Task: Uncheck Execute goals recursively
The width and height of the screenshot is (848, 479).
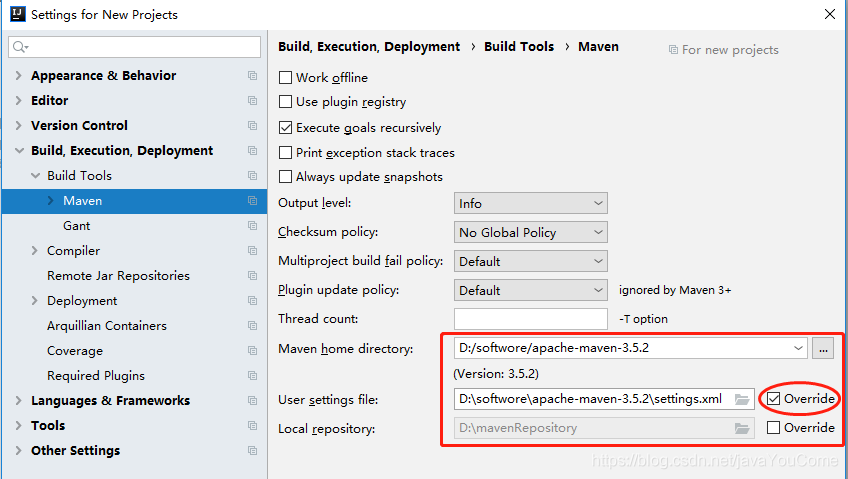Action: coord(286,128)
